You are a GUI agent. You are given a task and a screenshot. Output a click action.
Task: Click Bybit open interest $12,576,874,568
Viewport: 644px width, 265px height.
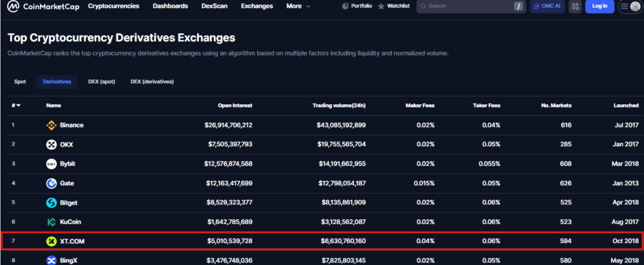[229, 163]
